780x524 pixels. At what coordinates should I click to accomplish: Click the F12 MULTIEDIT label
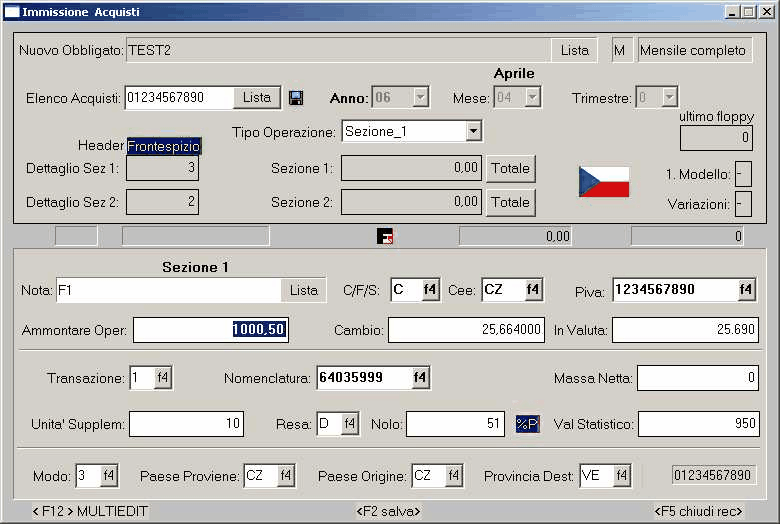[x=90, y=511]
